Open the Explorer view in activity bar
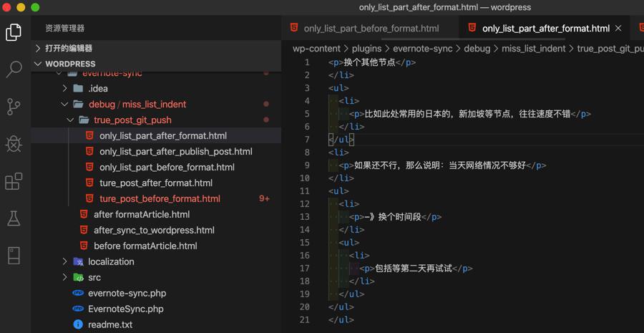644x333 pixels. pyautogui.click(x=14, y=32)
